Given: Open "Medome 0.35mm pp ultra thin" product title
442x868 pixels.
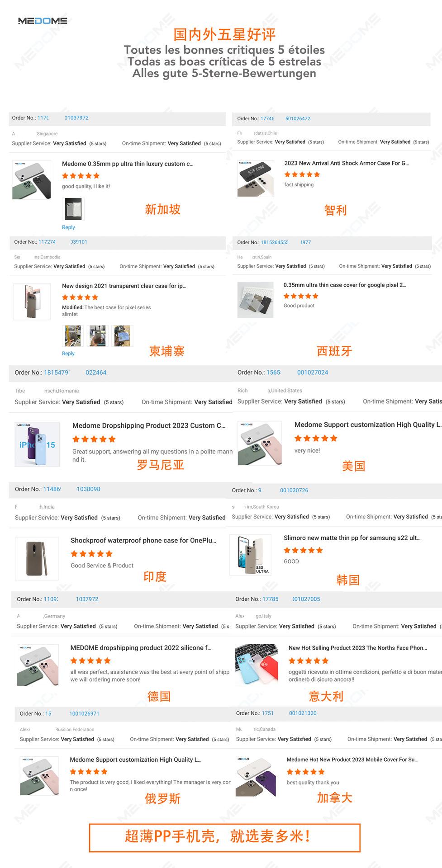Looking at the screenshot, I should pyautogui.click(x=128, y=164).
